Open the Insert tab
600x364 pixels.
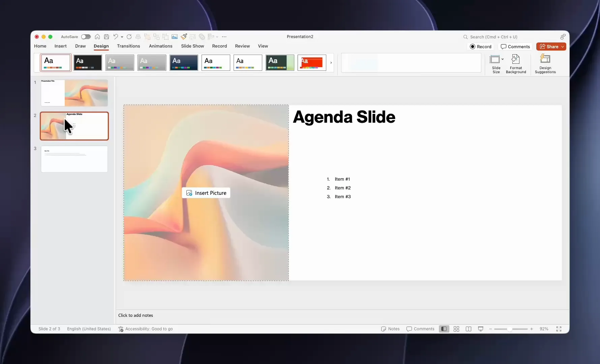tap(61, 46)
